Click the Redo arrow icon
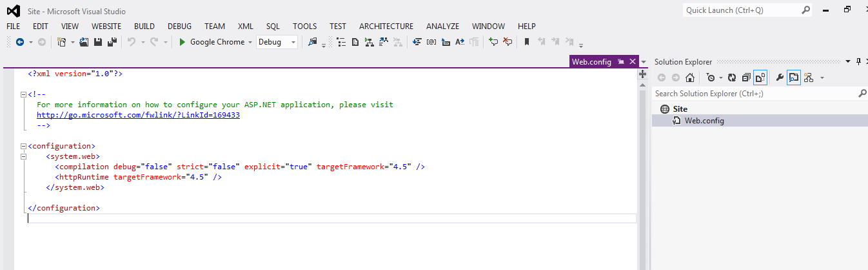 (154, 42)
